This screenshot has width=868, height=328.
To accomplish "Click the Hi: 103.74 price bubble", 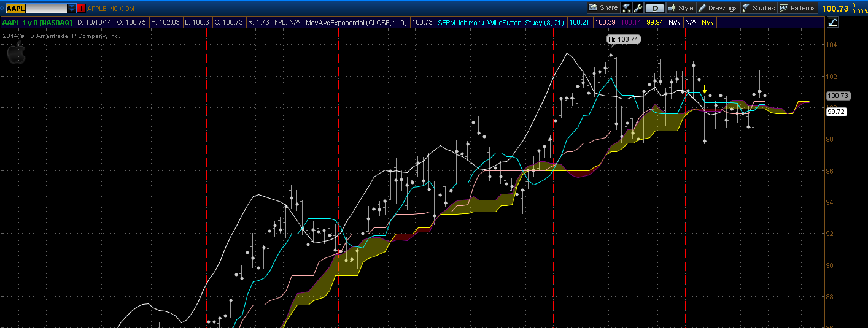I will (623, 39).
